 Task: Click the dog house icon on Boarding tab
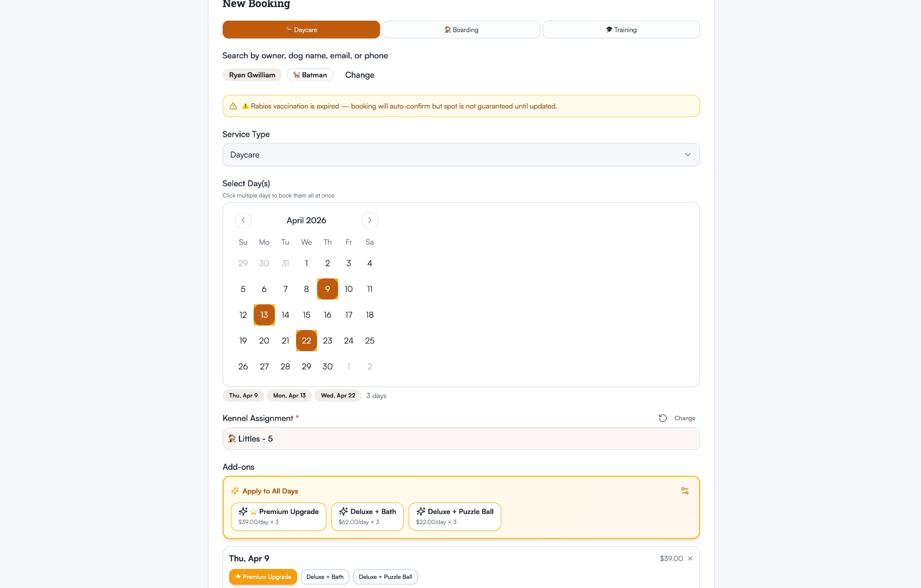click(446, 30)
